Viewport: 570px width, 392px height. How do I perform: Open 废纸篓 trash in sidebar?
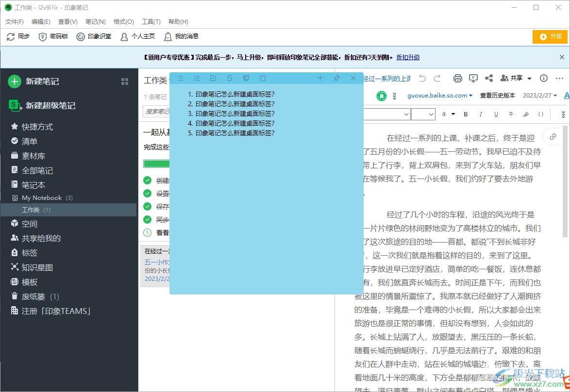point(35,296)
